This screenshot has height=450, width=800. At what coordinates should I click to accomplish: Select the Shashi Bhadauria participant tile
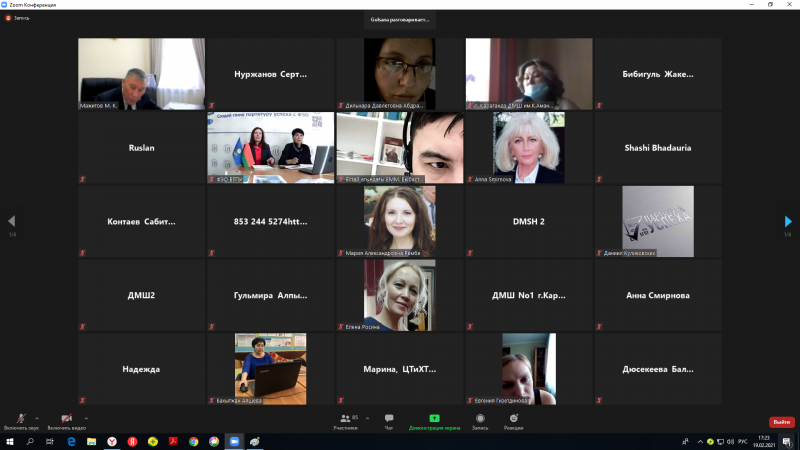[658, 147]
